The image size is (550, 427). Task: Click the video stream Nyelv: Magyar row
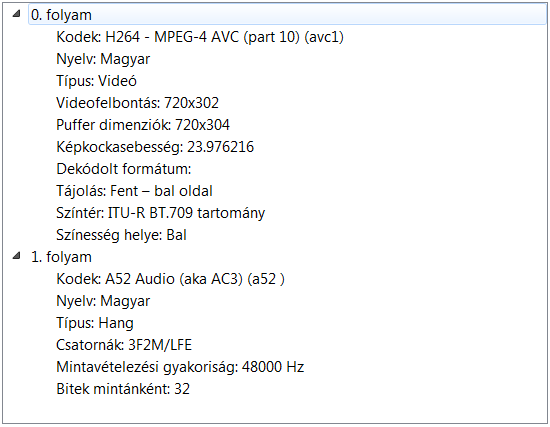pyautogui.click(x=103, y=59)
